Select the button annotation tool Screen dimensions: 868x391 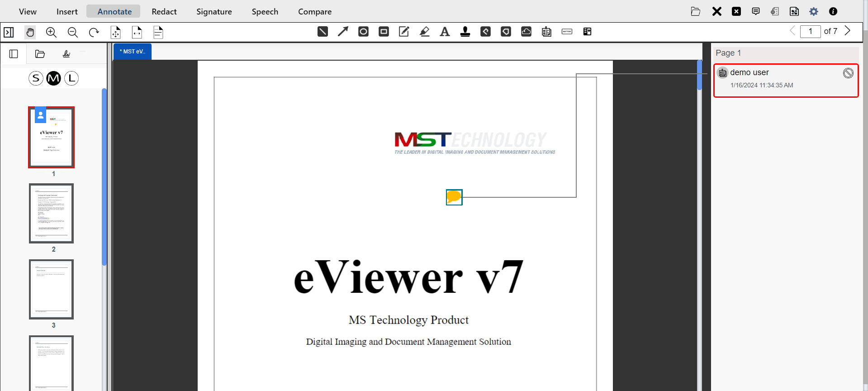pyautogui.click(x=567, y=32)
